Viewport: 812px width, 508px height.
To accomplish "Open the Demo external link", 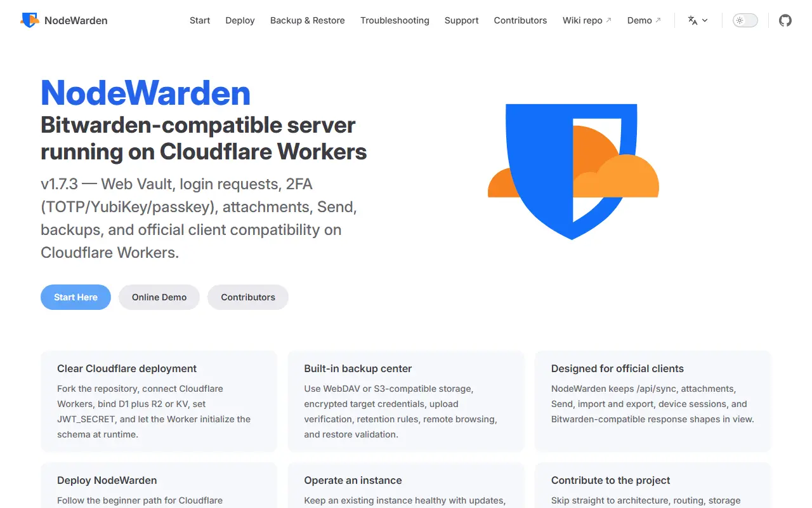I will (644, 20).
